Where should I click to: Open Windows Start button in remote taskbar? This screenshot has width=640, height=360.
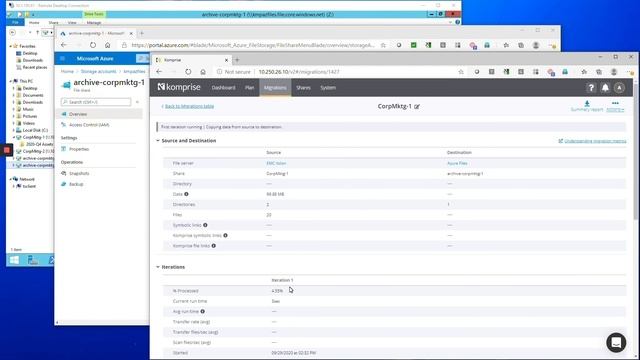[14, 260]
